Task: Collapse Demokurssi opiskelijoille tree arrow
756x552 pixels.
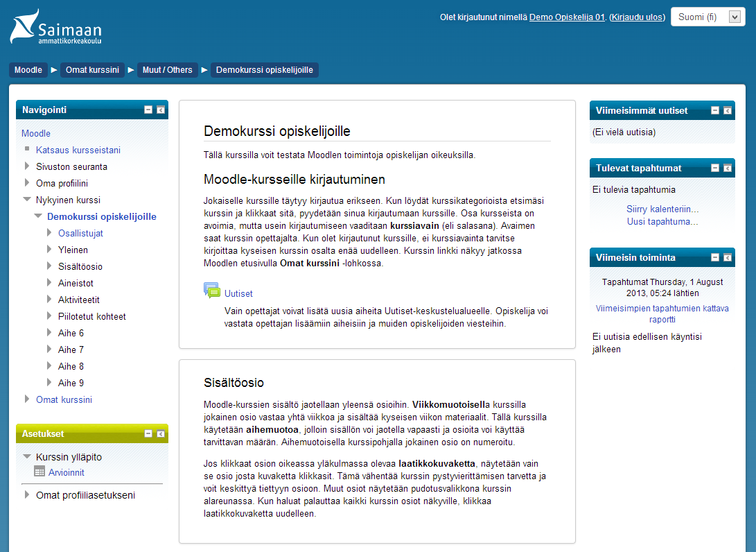Action: click(x=38, y=216)
